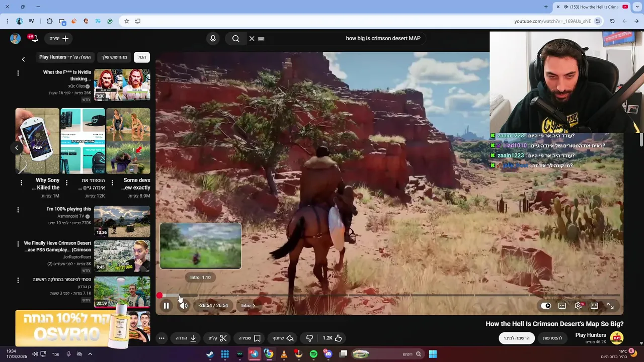Download the video via הורדה button
The image size is (644, 362).
pos(186,338)
